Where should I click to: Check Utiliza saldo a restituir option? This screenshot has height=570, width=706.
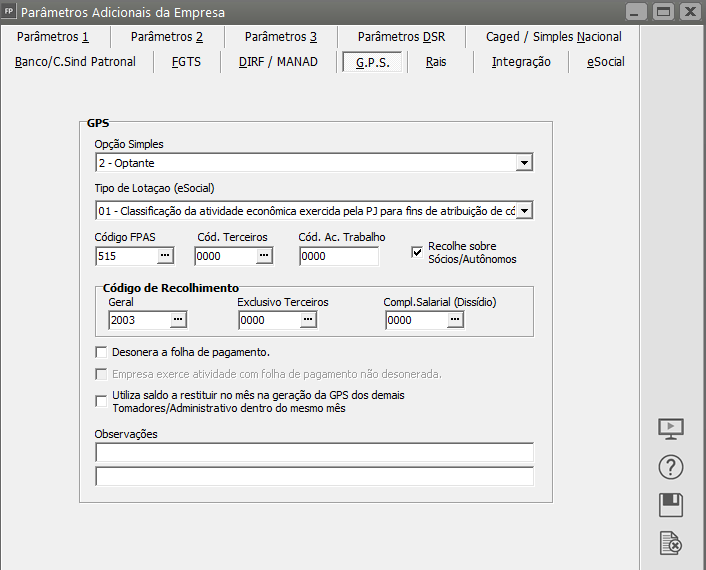101,401
